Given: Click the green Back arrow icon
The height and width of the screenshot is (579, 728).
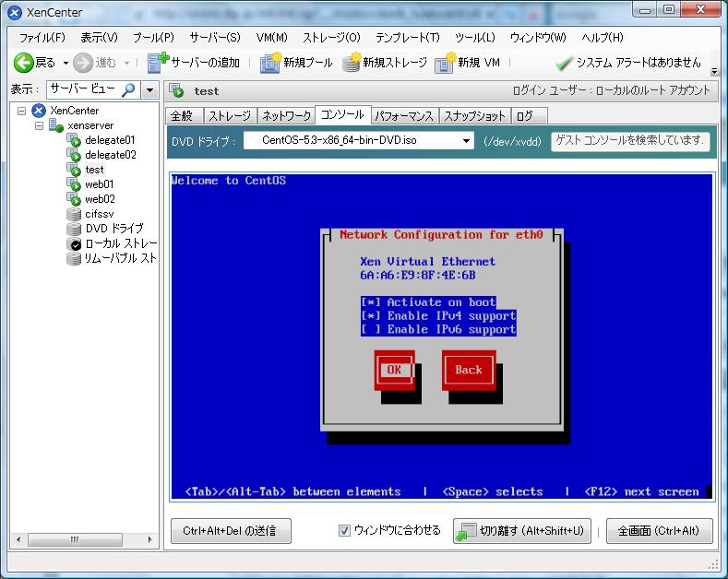Looking at the screenshot, I should (23, 63).
